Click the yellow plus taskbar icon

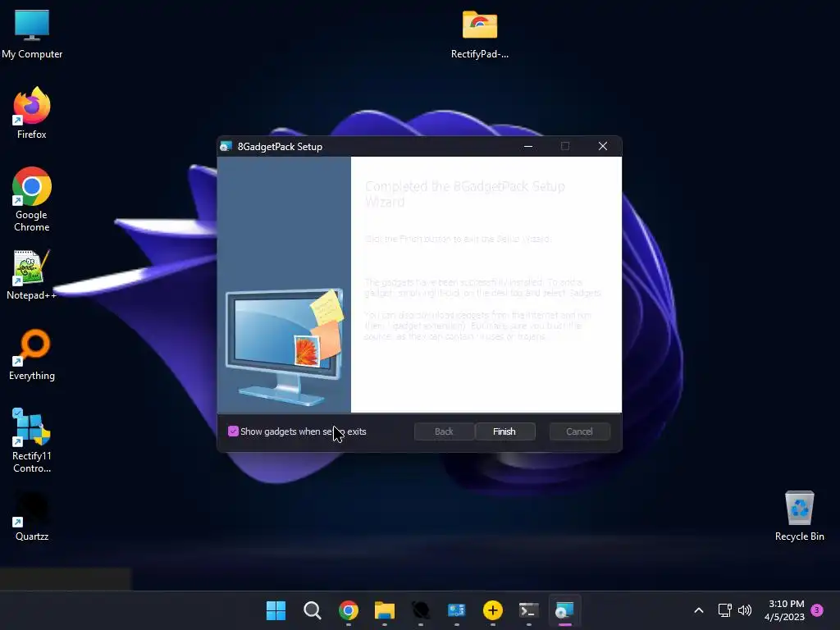pos(493,610)
